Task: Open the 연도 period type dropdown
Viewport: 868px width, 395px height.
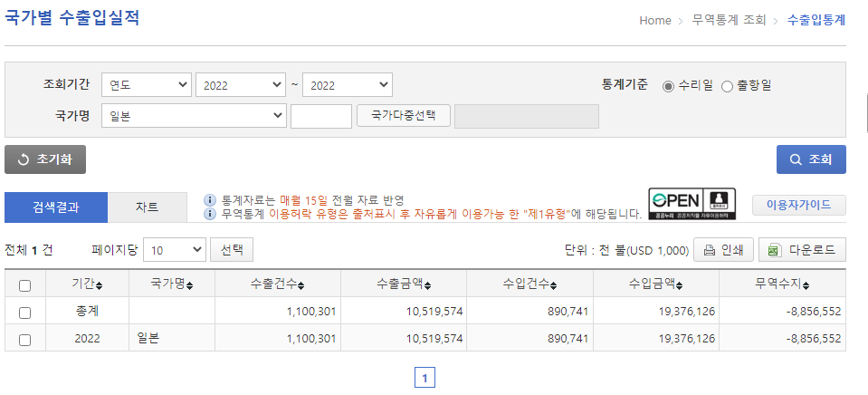Action: point(146,85)
